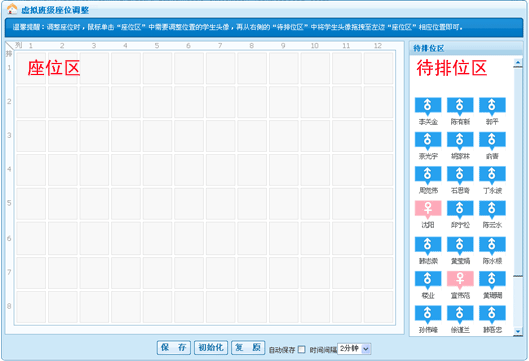Select student avatar 孙伟峰
Screen dimensions: 529x361
[428, 314]
